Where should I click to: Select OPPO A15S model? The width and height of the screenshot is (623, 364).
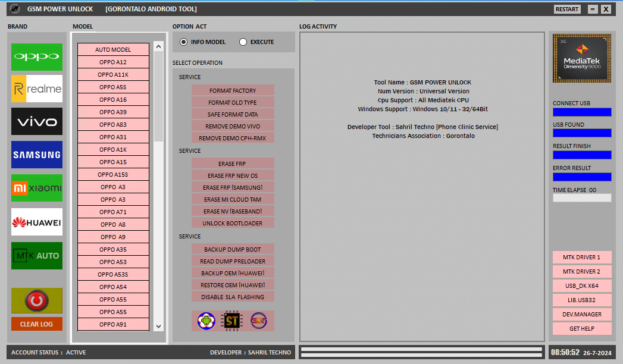pos(113,175)
